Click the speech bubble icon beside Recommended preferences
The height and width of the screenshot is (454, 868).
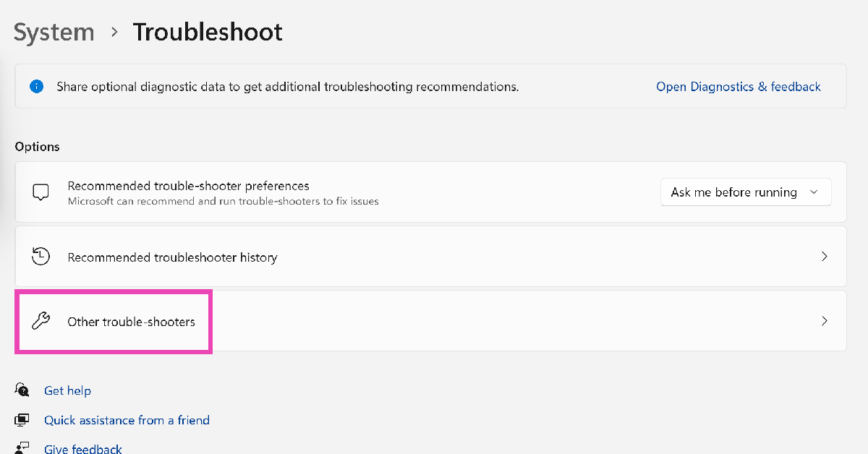41,192
